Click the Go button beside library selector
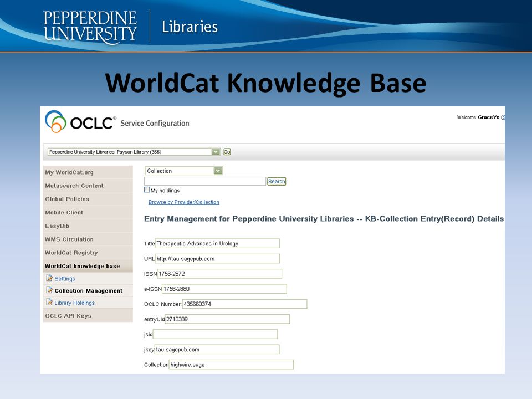This screenshot has width=532, height=399. coord(227,152)
